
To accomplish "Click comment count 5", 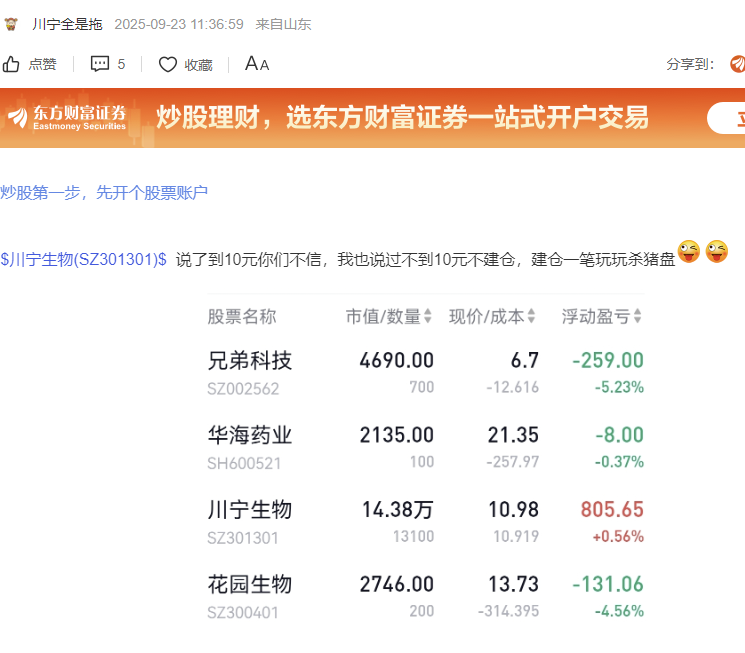I will click(121, 64).
